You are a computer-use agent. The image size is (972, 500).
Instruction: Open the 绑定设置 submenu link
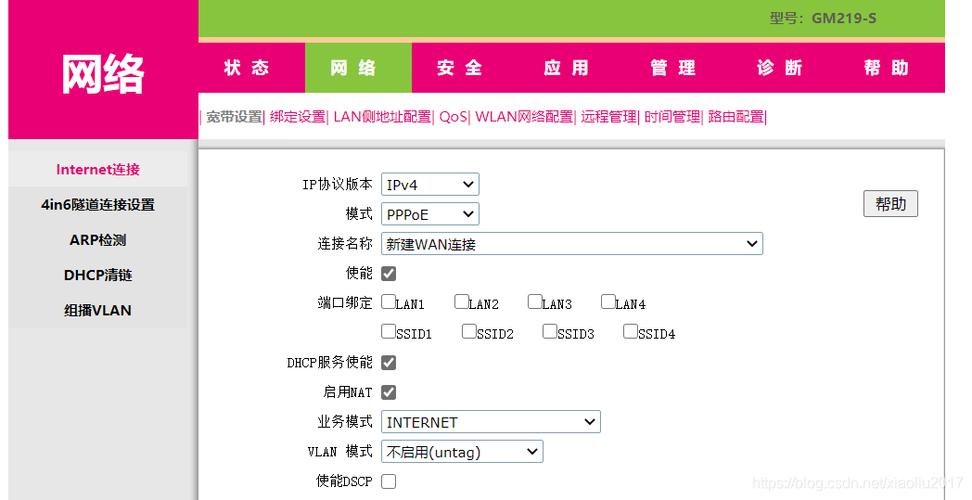[298, 116]
